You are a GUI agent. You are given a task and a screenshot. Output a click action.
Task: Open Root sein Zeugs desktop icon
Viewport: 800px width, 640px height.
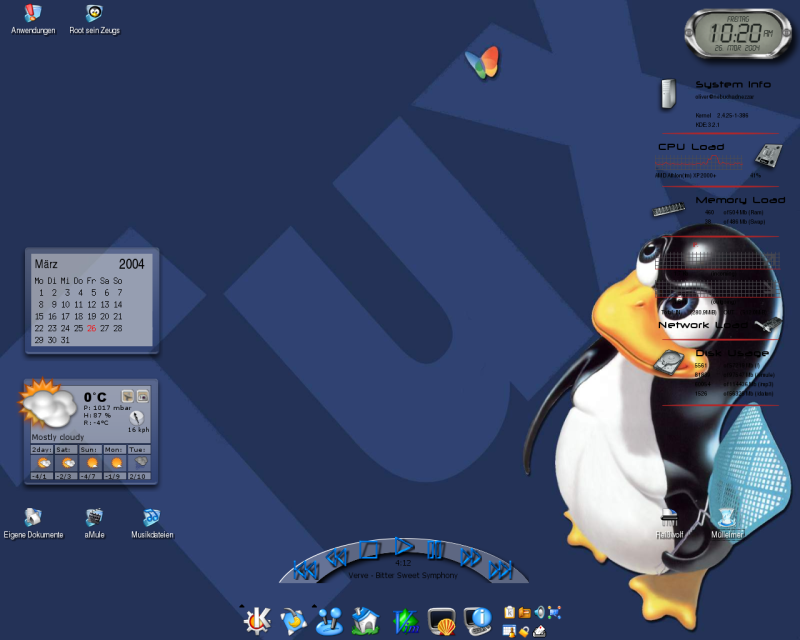pos(93,14)
